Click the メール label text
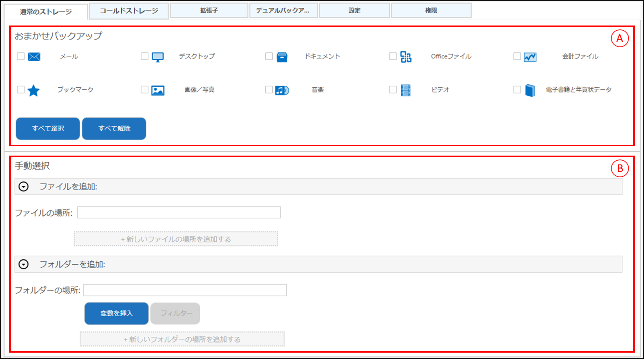 (69, 57)
